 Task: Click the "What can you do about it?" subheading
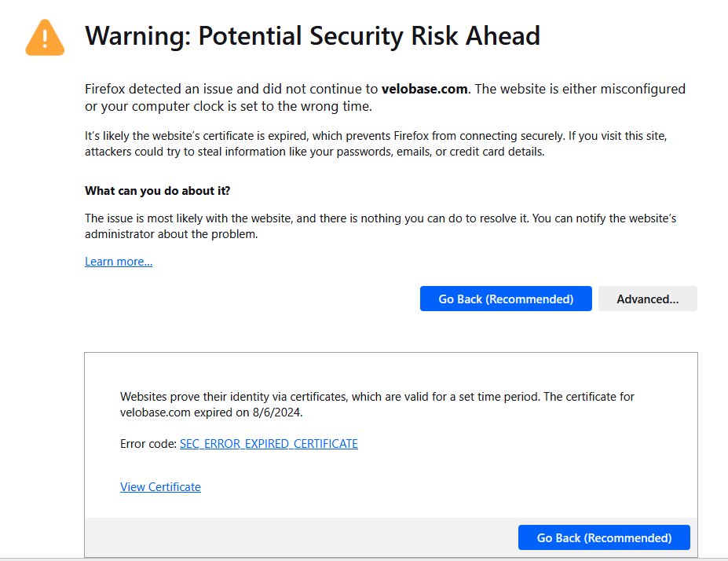[157, 191]
